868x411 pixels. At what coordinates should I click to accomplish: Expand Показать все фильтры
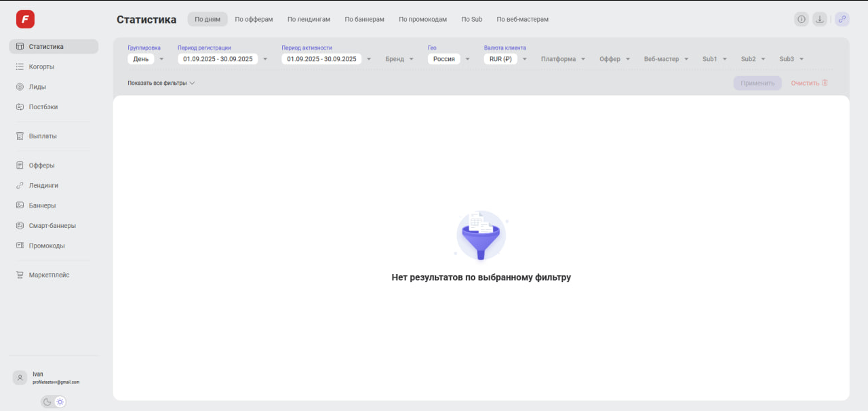161,83
